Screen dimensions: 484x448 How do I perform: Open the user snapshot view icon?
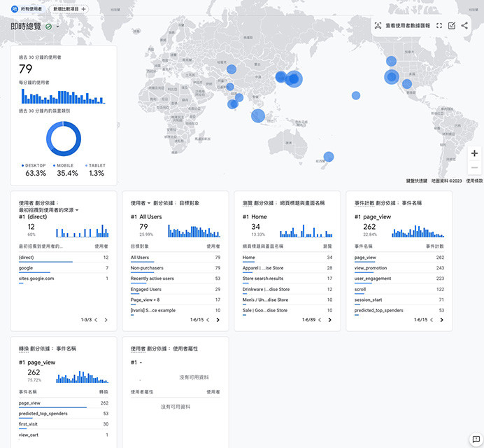tap(378, 26)
